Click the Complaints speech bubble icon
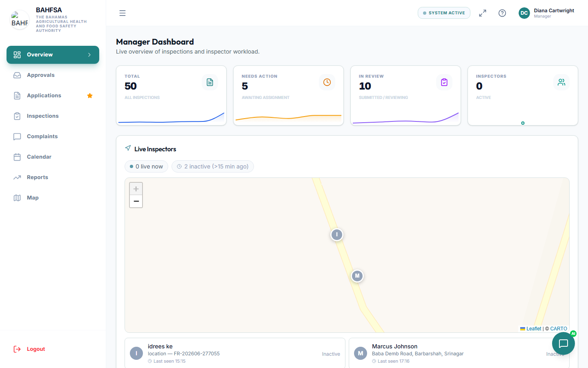The image size is (588, 368). [17, 137]
